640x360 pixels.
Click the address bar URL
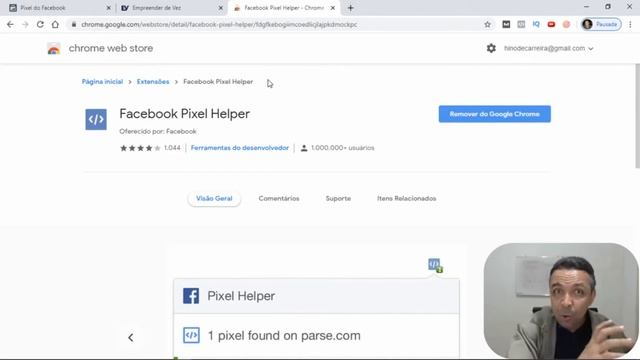coord(219,24)
